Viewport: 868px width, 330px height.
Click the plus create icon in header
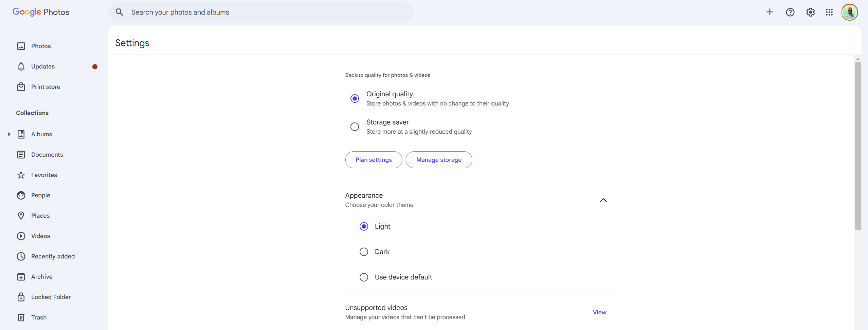pyautogui.click(x=770, y=12)
